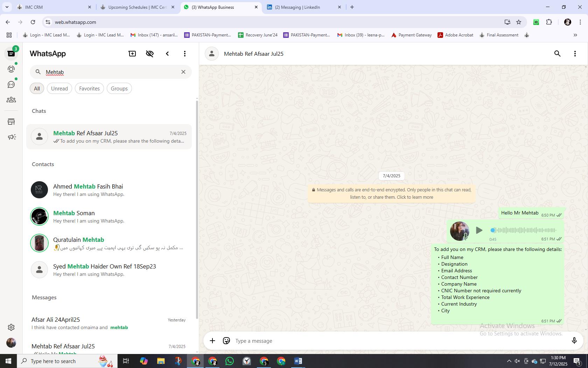Open Final Assessment bookmark
The width and height of the screenshot is (588, 368).
pyautogui.click(x=499, y=35)
